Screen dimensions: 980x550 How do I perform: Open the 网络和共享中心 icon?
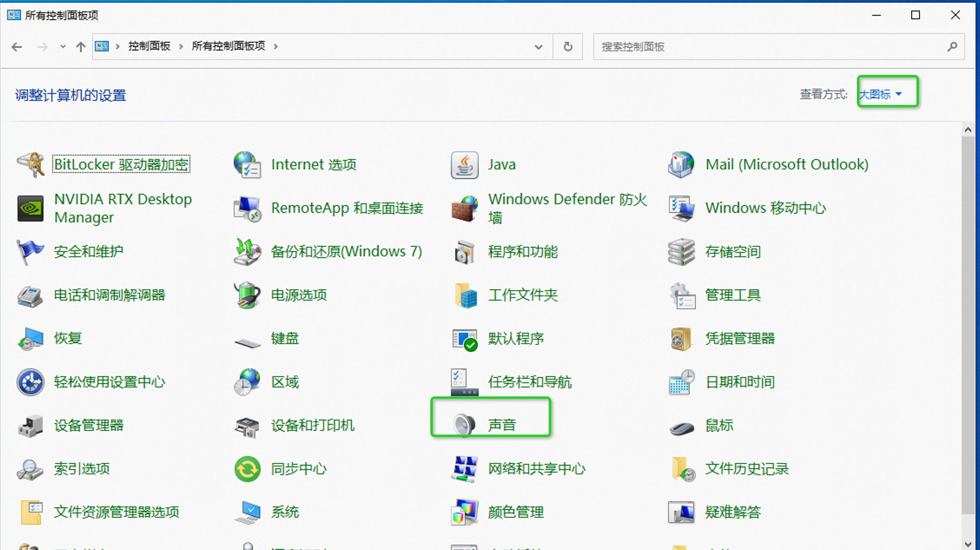(464, 469)
